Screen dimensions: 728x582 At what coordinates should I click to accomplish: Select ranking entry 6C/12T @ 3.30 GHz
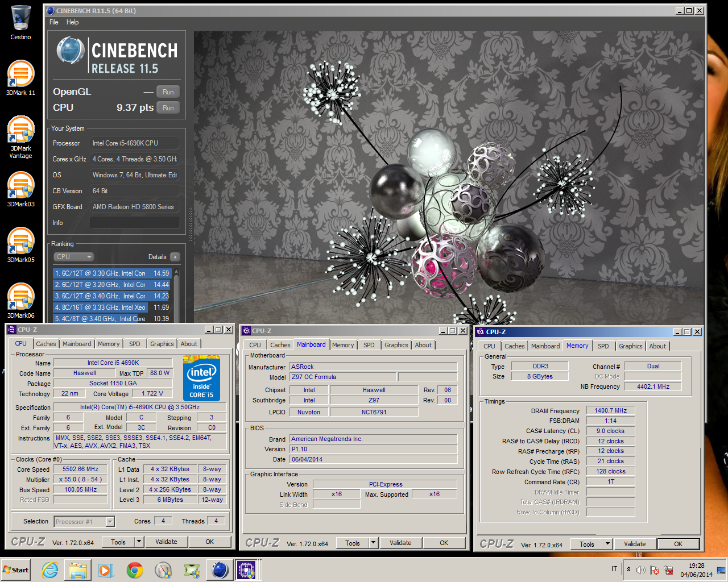pyautogui.click(x=112, y=273)
